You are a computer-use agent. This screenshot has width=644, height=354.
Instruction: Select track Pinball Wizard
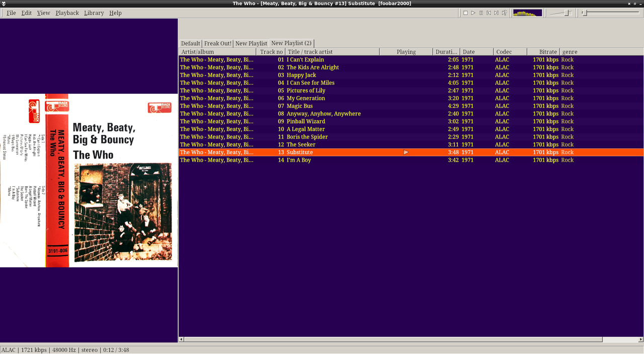[x=411, y=121]
